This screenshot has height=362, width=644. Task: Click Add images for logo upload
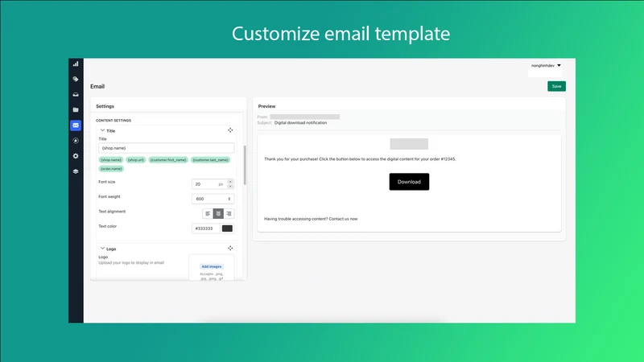[x=212, y=266]
